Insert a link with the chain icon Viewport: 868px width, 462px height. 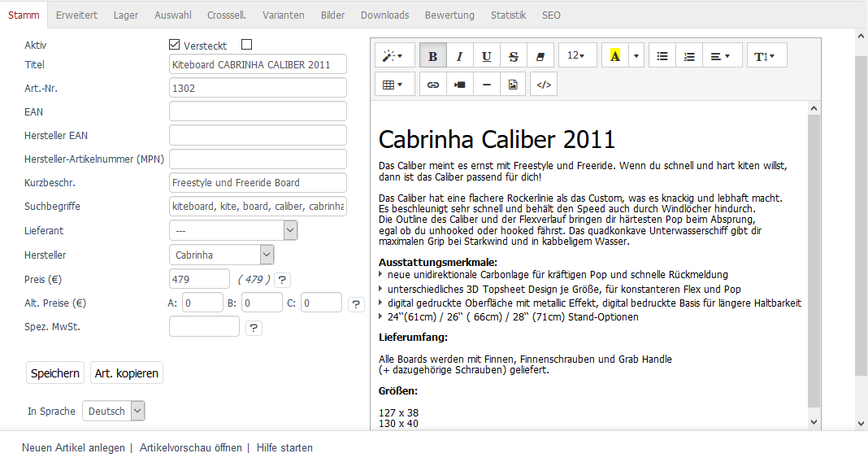tap(433, 85)
